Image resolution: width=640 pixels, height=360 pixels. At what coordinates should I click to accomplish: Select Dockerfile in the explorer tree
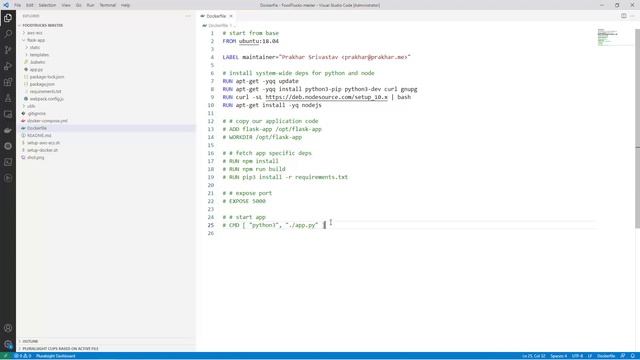pos(37,128)
